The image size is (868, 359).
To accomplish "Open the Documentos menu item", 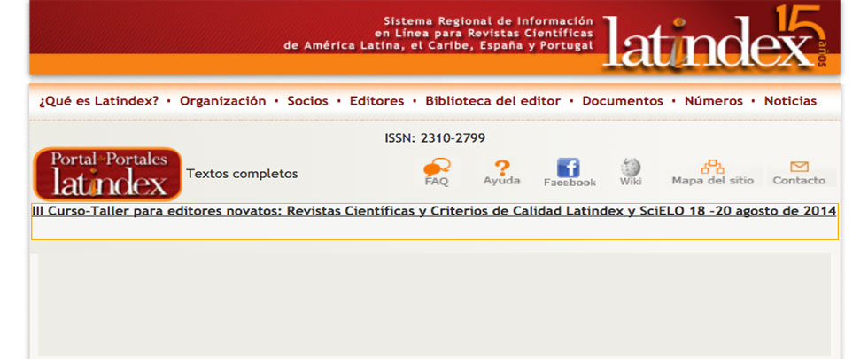I will click(x=622, y=101).
